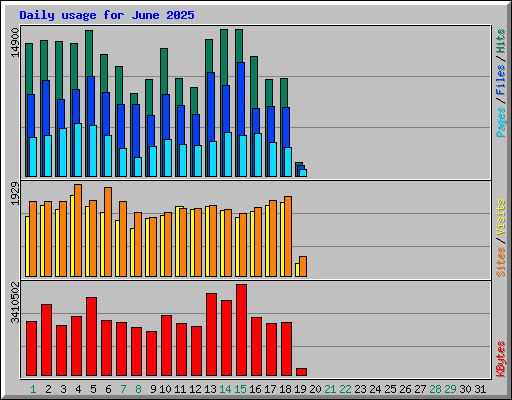Select the red KBytes bar for day 2

46,340
